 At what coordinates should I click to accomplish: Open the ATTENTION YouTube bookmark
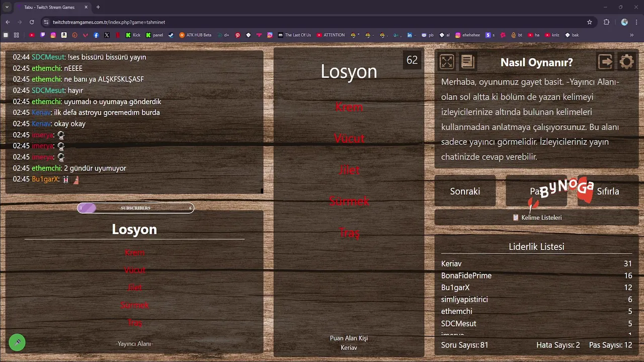click(x=331, y=35)
